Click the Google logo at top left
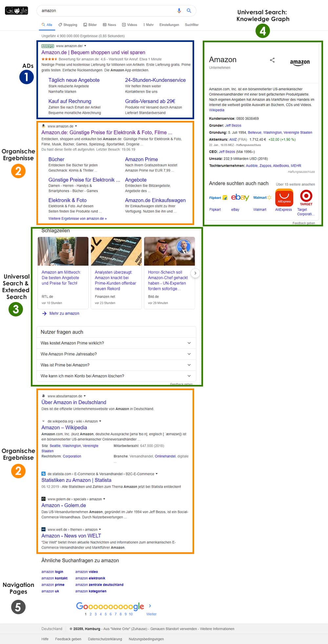This screenshot has height=644, width=328. (16, 10)
